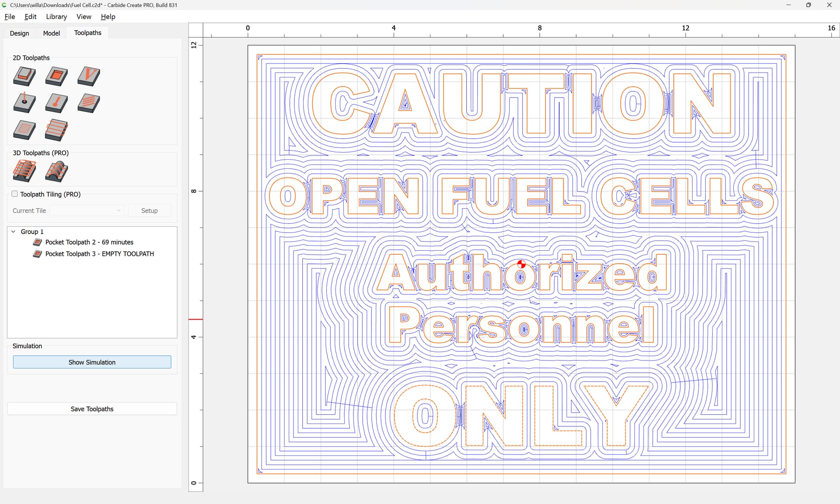The height and width of the screenshot is (504, 840).
Task: Open the Current Tile dropdown
Action: [87, 210]
